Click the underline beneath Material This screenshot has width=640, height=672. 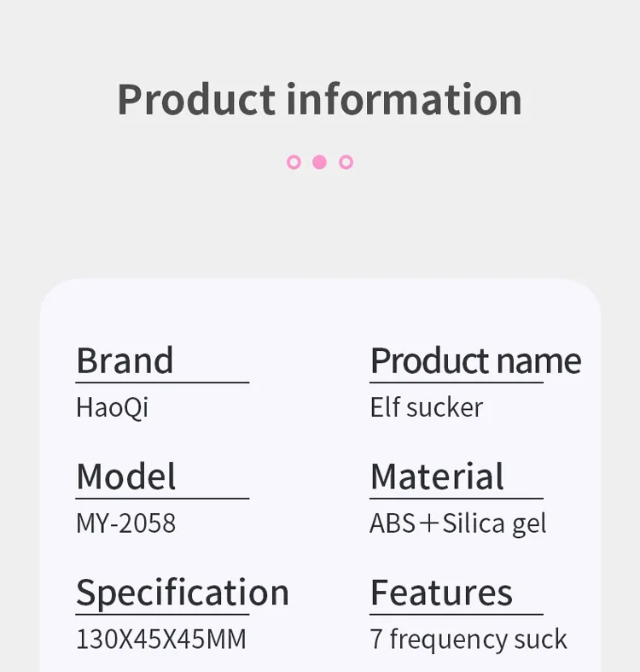(457, 499)
